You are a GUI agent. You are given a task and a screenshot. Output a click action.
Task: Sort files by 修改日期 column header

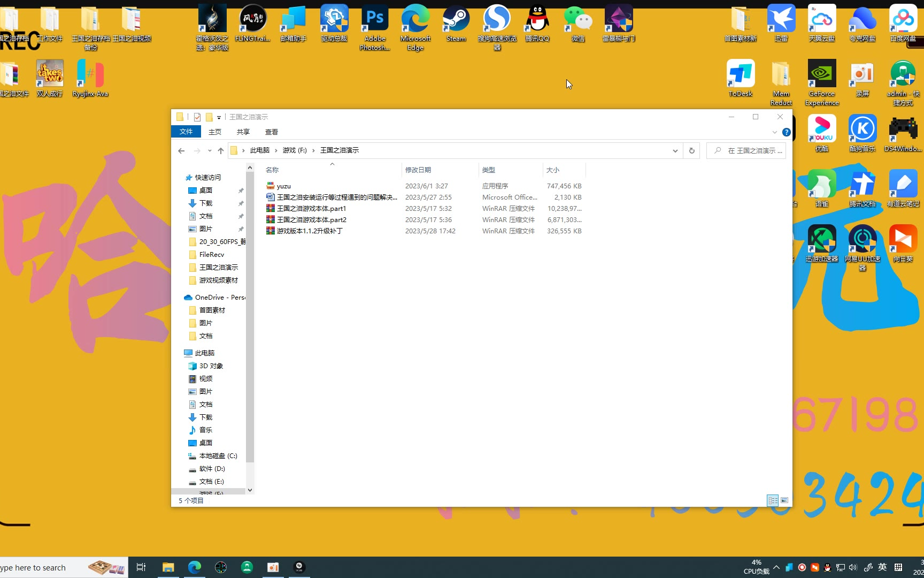tap(418, 170)
